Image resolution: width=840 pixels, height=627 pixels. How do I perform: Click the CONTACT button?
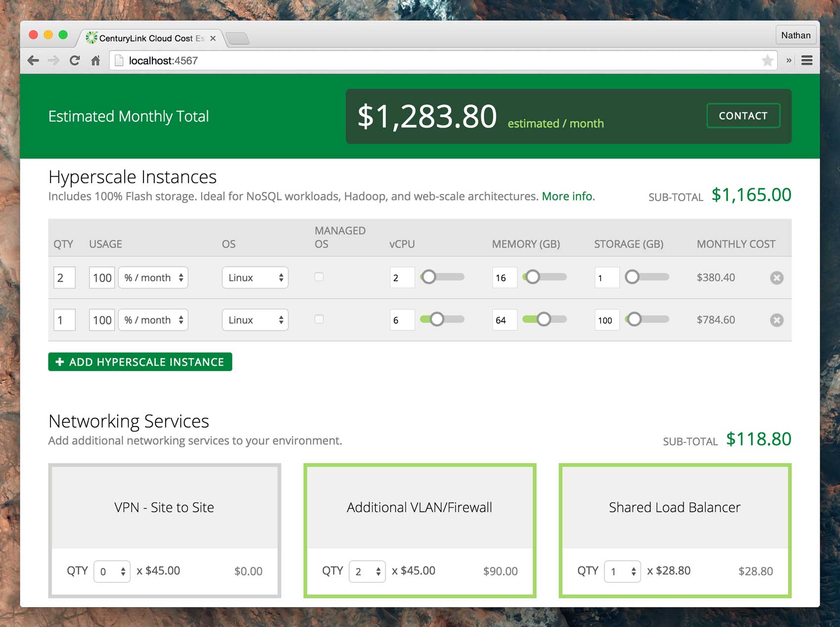(743, 116)
